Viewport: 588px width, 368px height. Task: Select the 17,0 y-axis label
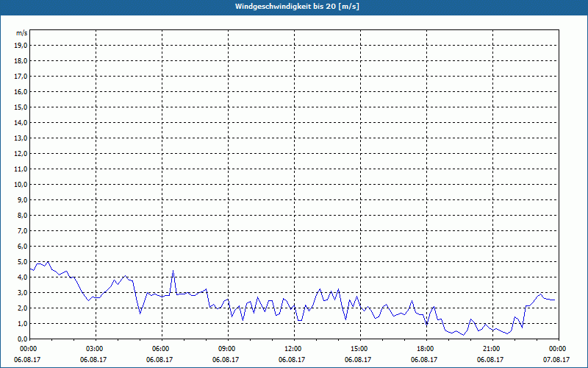[21, 77]
